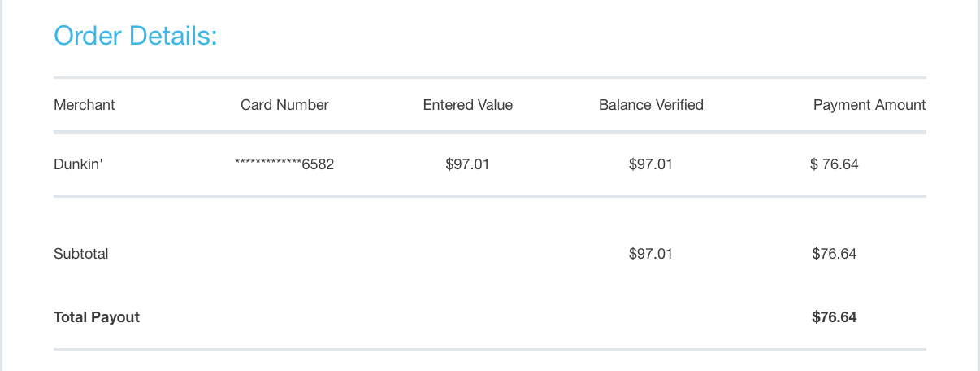Click the Dunkin' row payment amount $ 76.64
Viewport: 980px width, 371px height.
pyautogui.click(x=835, y=164)
